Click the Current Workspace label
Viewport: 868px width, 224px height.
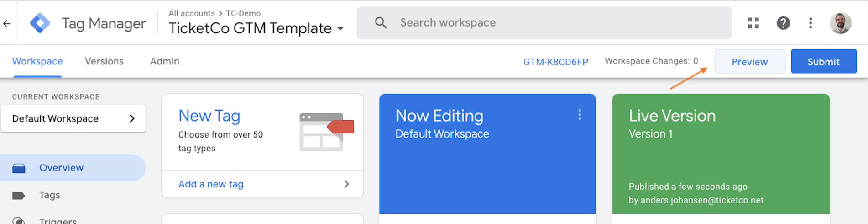[x=56, y=97]
